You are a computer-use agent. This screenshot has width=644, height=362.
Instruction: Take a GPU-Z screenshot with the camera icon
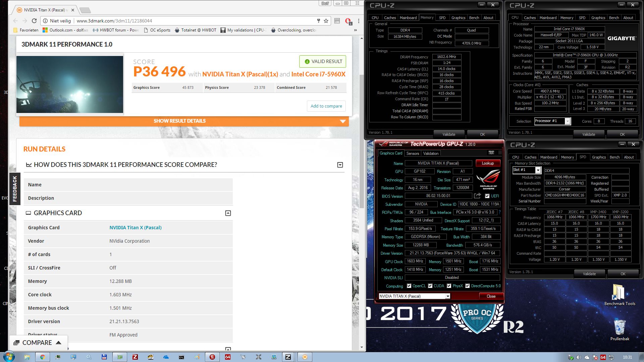[x=491, y=153]
